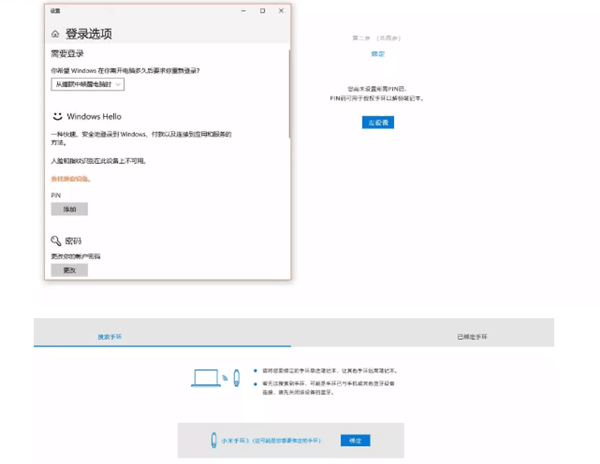Click the laptop illustration icon
The width and height of the screenshot is (600, 464).
click(206, 378)
